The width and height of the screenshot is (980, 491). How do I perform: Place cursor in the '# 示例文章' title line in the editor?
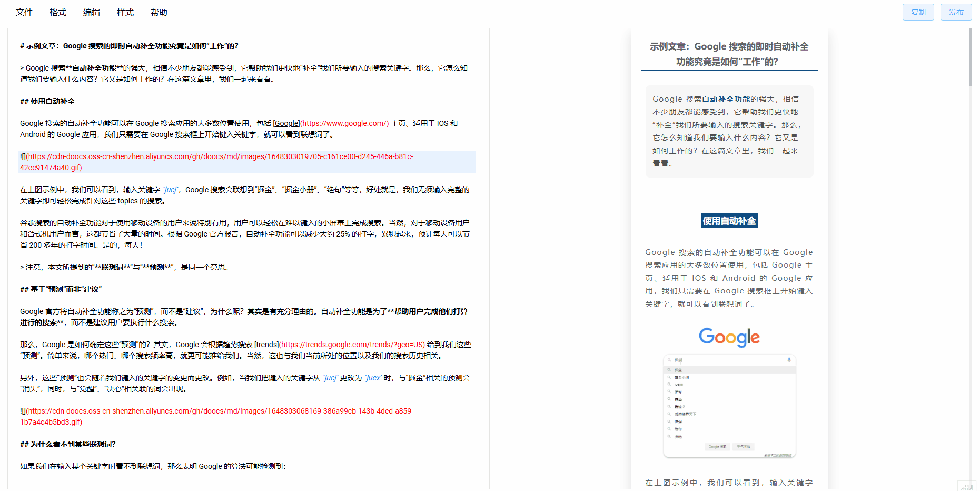[x=129, y=46]
